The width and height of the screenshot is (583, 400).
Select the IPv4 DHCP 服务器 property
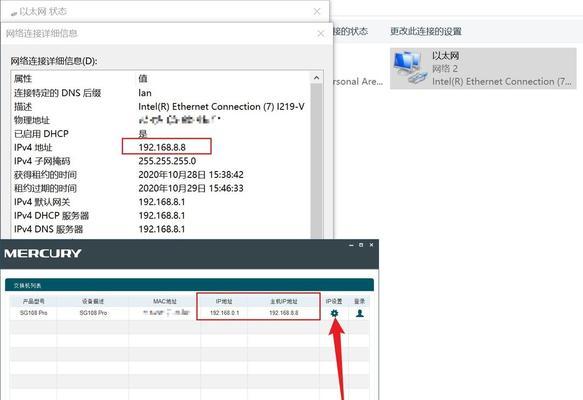click(51, 216)
